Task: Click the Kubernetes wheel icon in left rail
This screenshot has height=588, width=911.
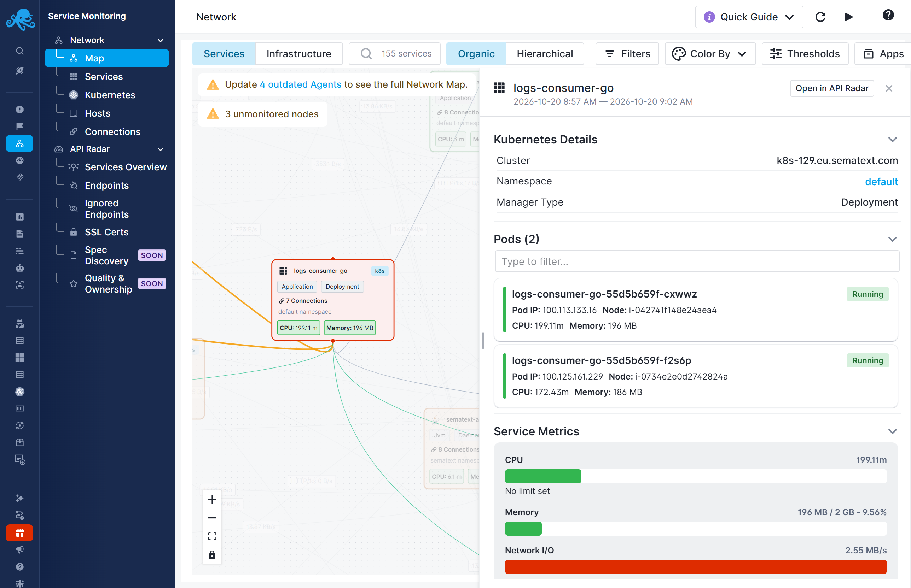Action: point(19,392)
